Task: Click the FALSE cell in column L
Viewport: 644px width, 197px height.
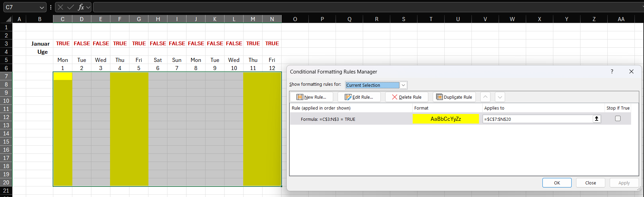Action: (x=234, y=44)
